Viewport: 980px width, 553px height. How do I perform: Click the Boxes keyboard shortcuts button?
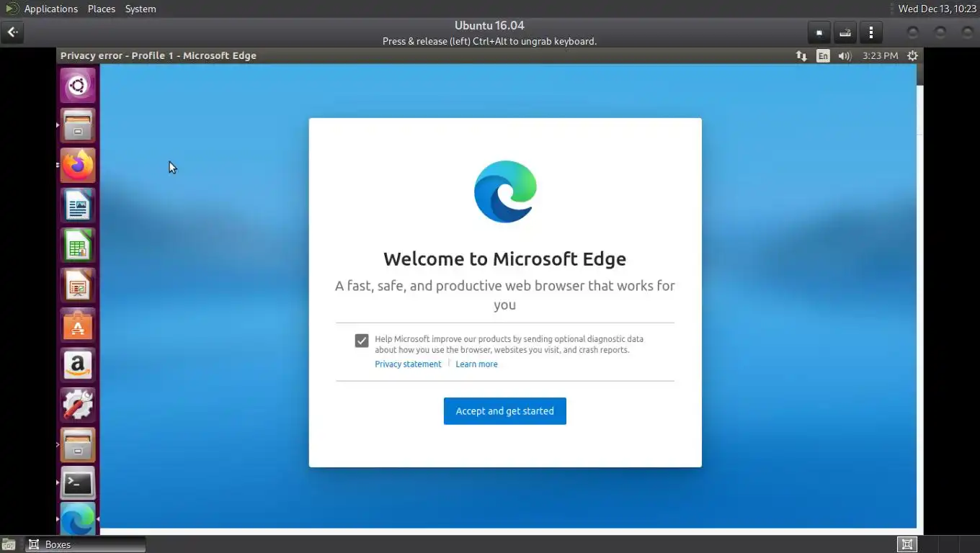[x=845, y=32]
